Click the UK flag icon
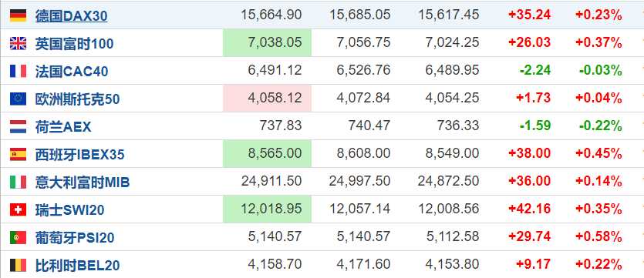 pyautogui.click(x=18, y=43)
